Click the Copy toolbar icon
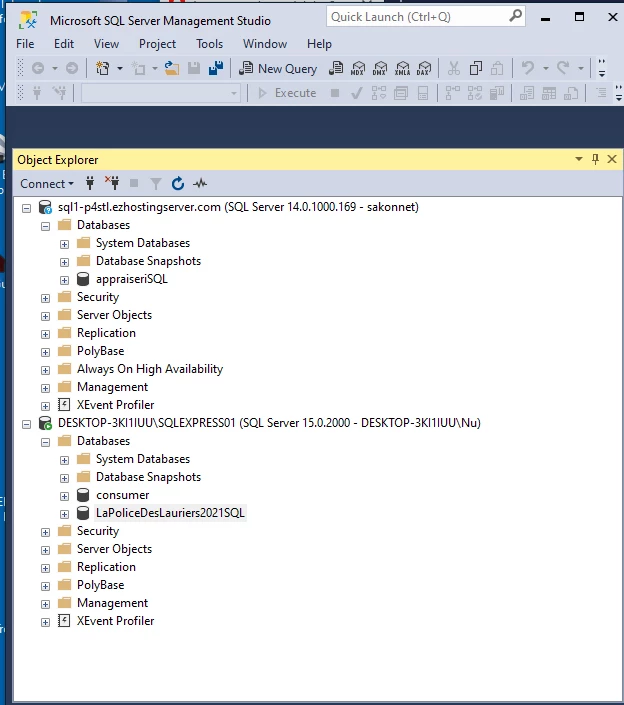This screenshot has width=624, height=705. 476,68
